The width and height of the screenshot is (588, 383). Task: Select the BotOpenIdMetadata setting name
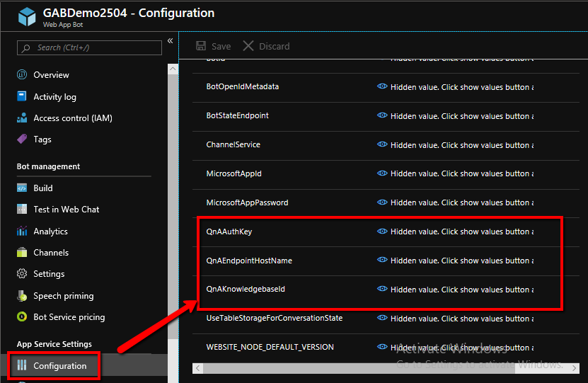(243, 86)
